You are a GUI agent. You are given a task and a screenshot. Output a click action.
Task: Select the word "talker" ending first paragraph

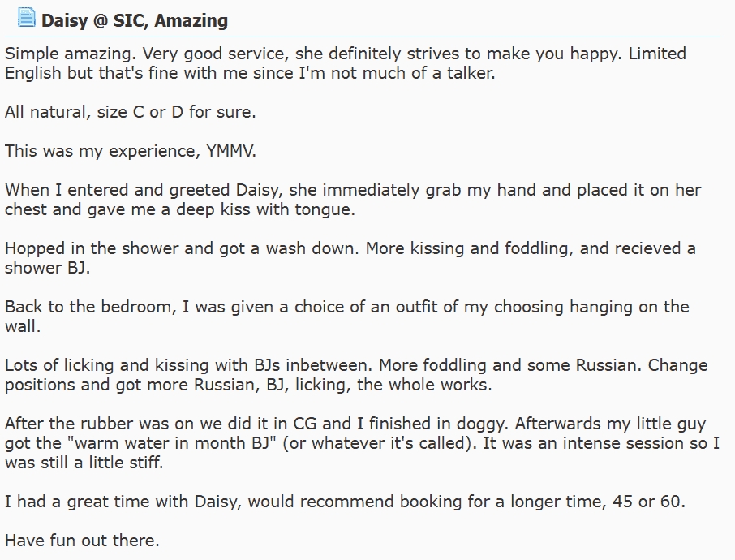pos(469,73)
